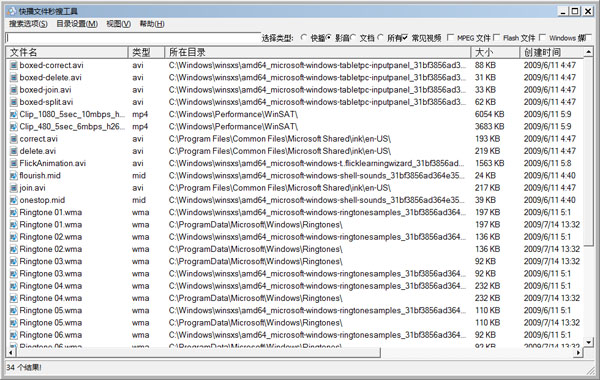Click the icon beside Clip_480_5sec_6mbps mp4 file
This screenshot has width=600, height=380.
click(x=14, y=127)
